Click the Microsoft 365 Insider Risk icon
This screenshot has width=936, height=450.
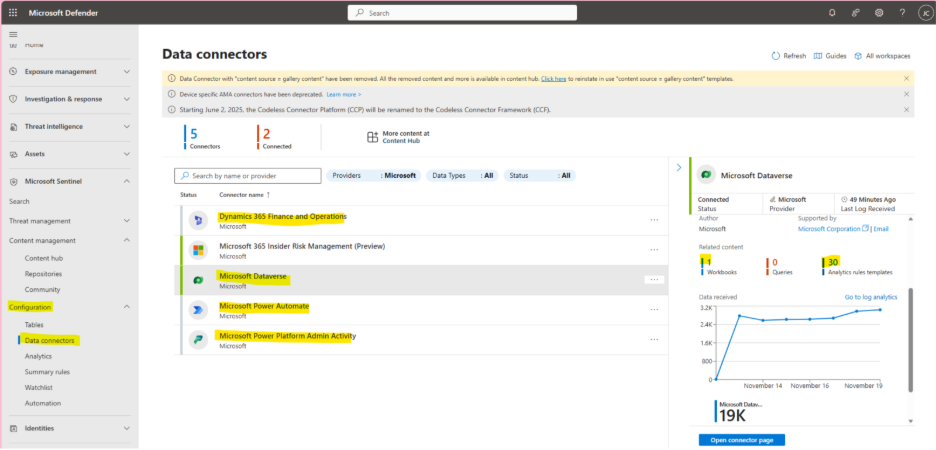[x=198, y=250]
